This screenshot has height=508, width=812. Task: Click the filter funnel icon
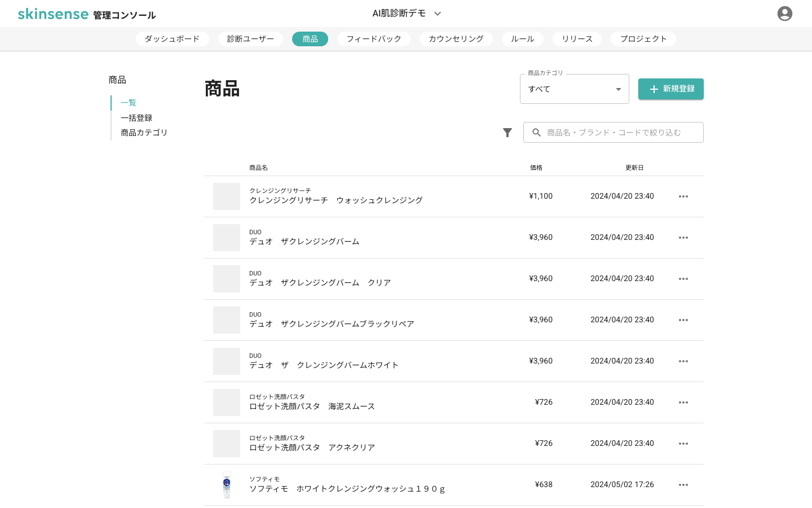pyautogui.click(x=507, y=133)
